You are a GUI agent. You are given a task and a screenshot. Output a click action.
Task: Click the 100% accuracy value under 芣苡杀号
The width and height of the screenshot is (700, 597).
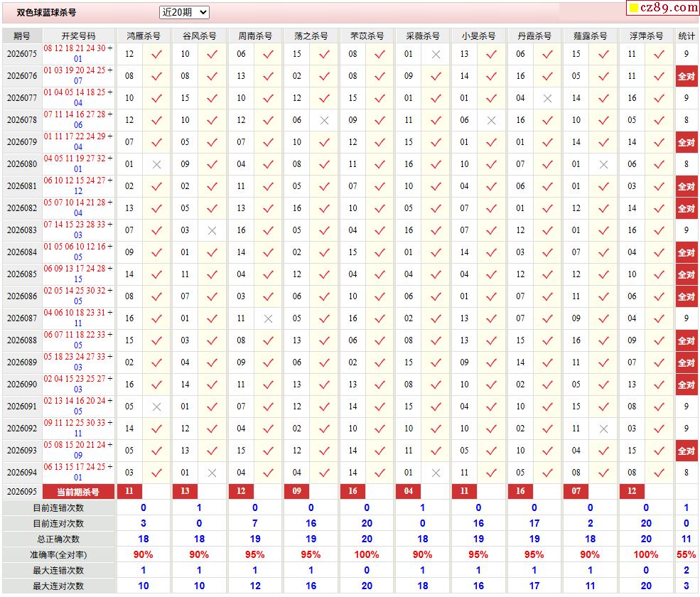pyautogui.click(x=367, y=554)
